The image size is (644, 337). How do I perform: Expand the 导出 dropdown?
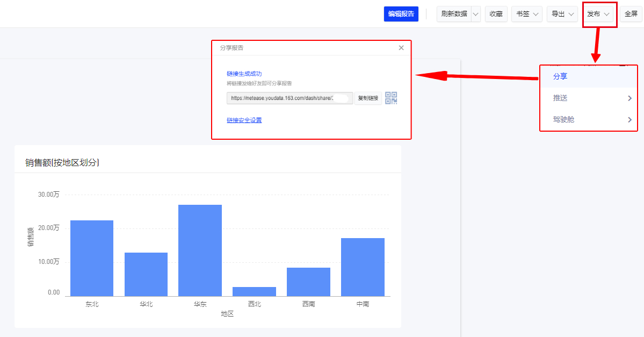(562, 15)
